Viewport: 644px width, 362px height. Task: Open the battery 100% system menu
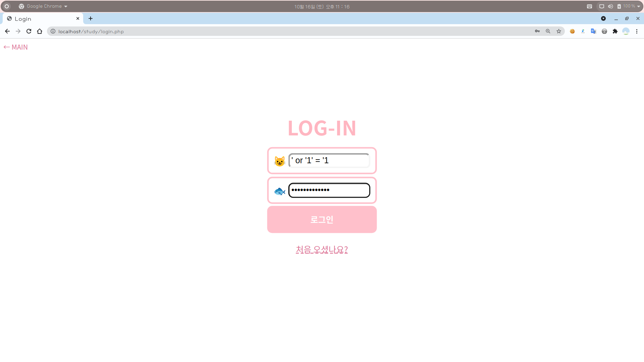click(x=629, y=6)
